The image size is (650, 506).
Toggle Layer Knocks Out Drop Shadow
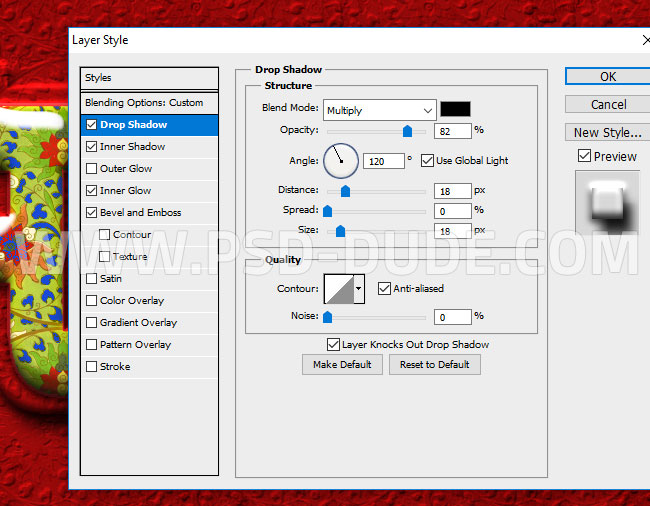(333, 345)
